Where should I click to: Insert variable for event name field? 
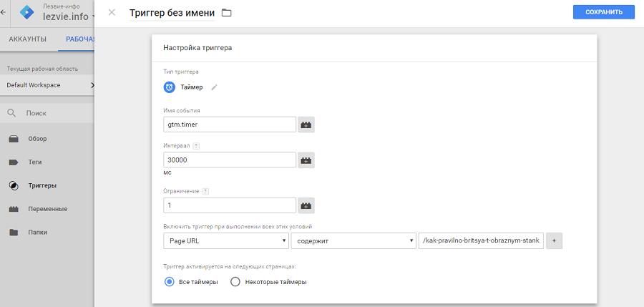(306, 125)
